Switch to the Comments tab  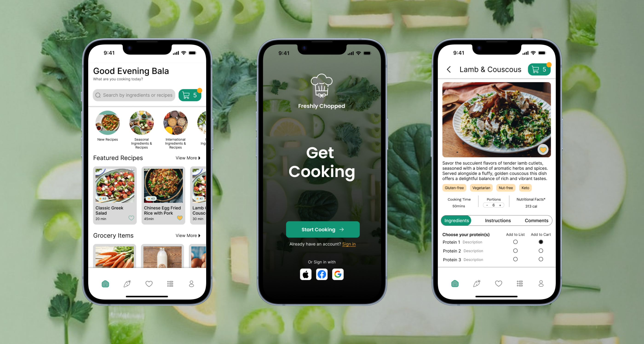536,221
